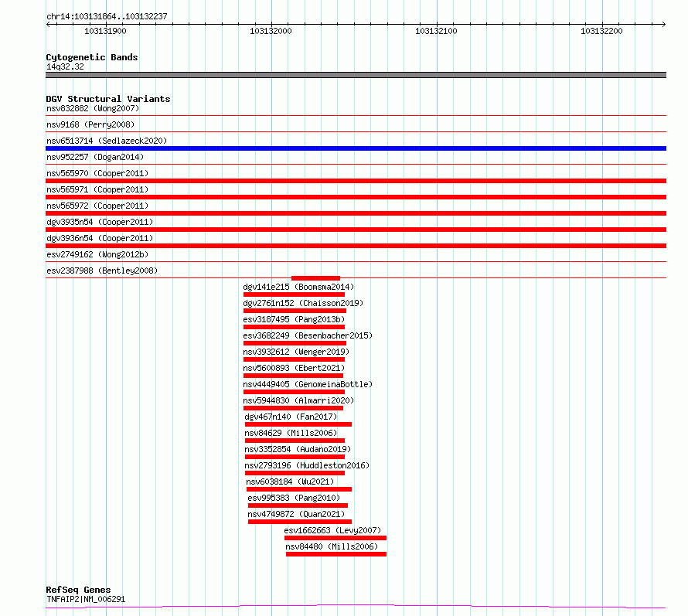Click nsv6513714 (Sedlazeck2020) label
688x616 pixels.
107,141
